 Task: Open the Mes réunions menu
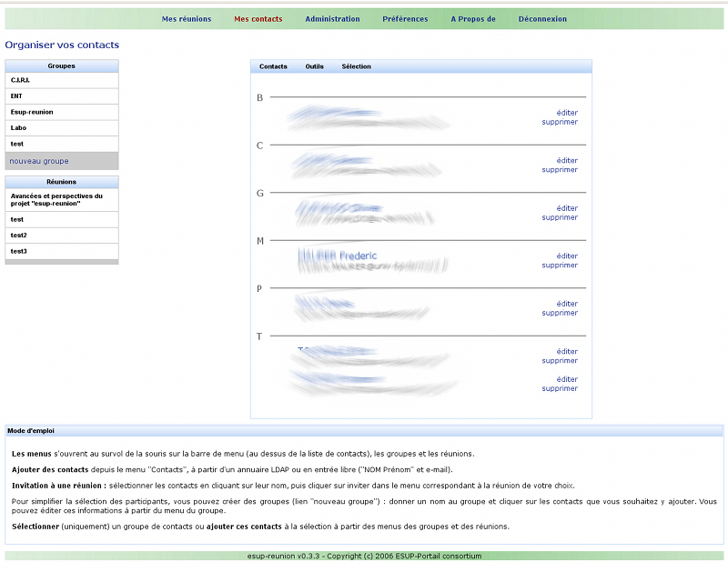[186, 19]
